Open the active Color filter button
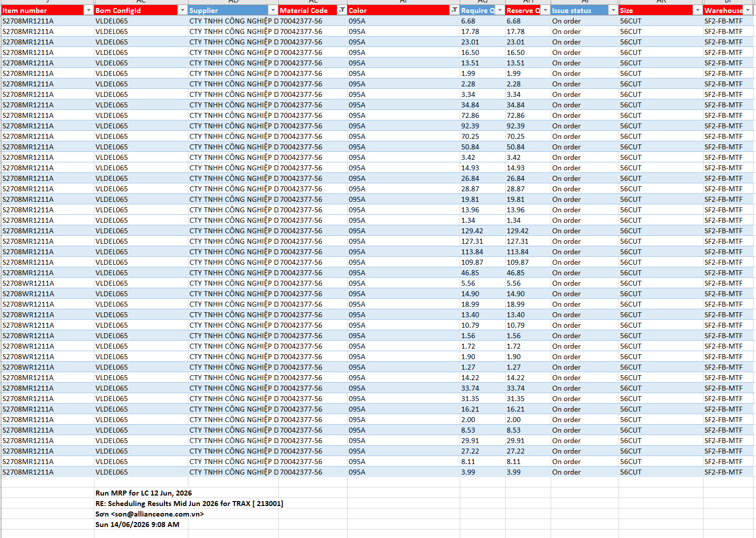The image size is (756, 538). point(454,10)
